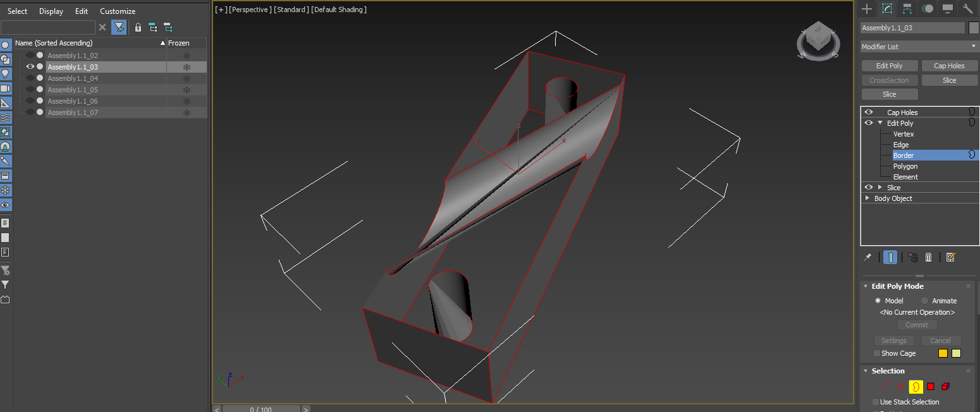Sort by Name column header

coord(90,43)
